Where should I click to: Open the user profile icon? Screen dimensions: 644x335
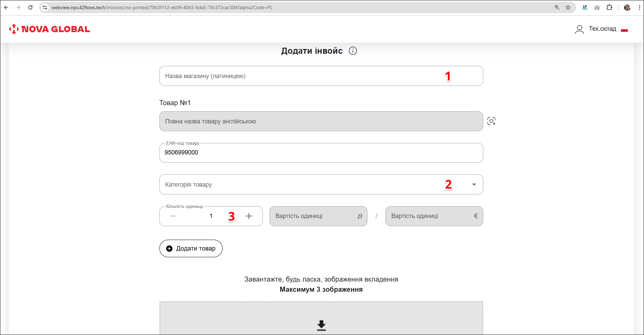tap(579, 29)
